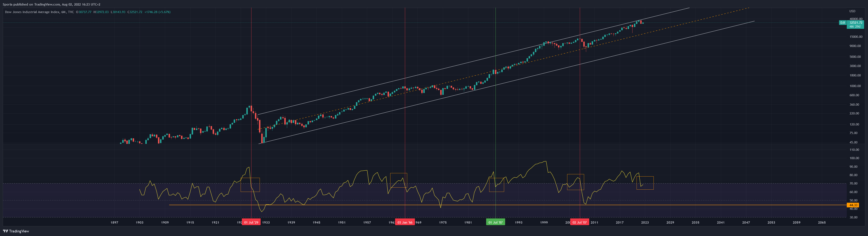Select the 03 Jan '66 date marker
The width and height of the screenshot is (868, 236).
point(405,223)
